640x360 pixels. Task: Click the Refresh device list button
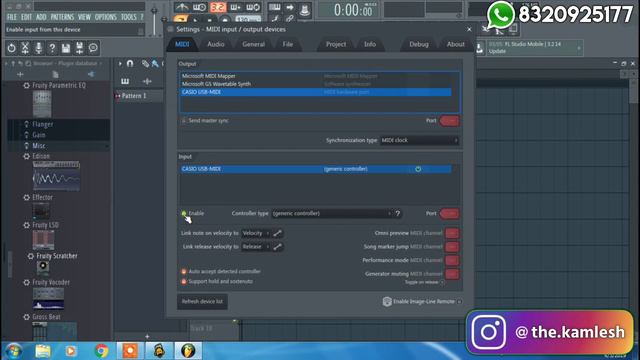202,302
